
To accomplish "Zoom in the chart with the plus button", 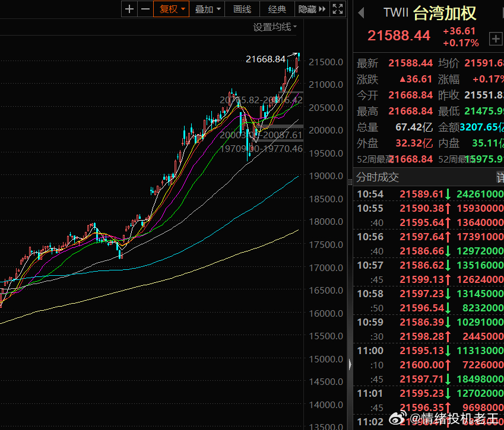I will [x=129, y=9].
